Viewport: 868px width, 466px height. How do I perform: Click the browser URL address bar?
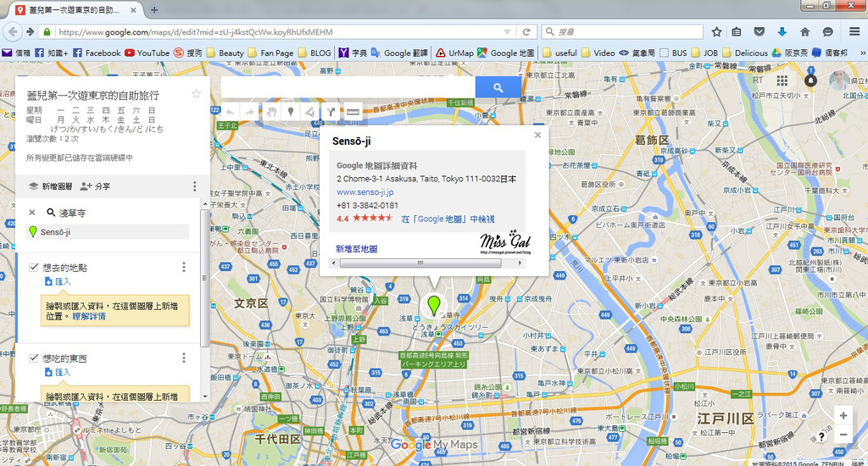coord(277,32)
